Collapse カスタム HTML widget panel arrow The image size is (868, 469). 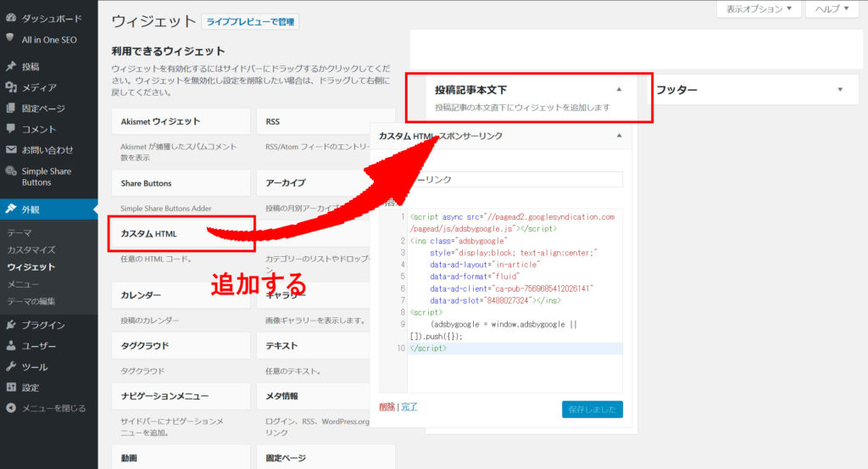[619, 136]
